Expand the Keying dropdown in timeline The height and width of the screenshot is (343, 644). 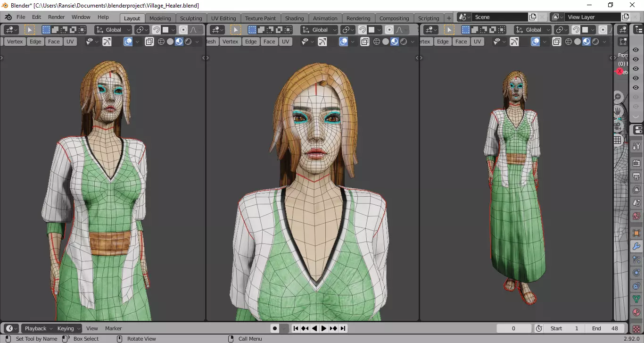[68, 328]
